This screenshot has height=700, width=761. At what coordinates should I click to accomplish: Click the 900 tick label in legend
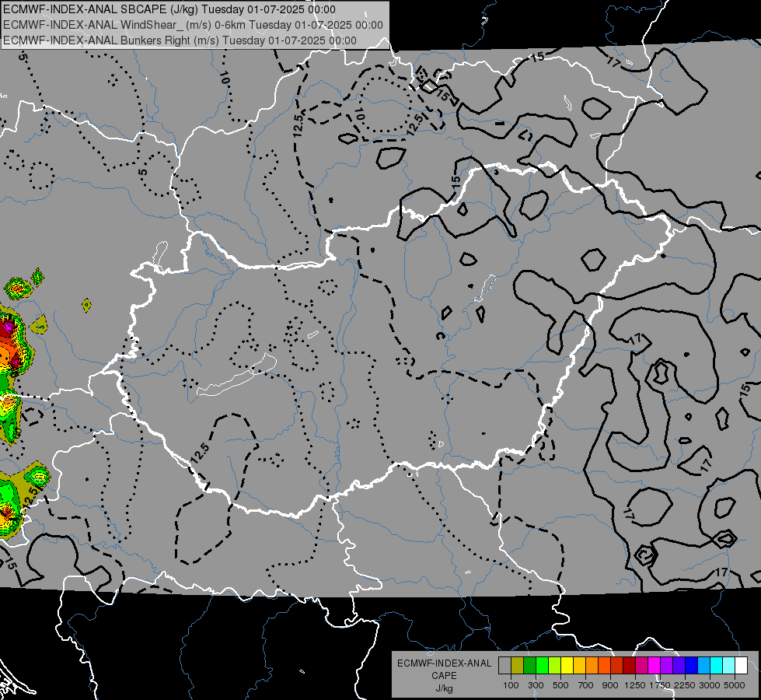pos(610,685)
